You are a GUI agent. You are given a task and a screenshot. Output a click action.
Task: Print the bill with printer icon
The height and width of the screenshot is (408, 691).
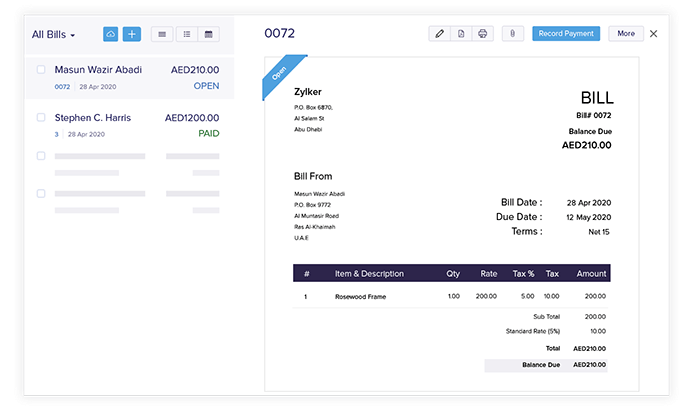[483, 33]
